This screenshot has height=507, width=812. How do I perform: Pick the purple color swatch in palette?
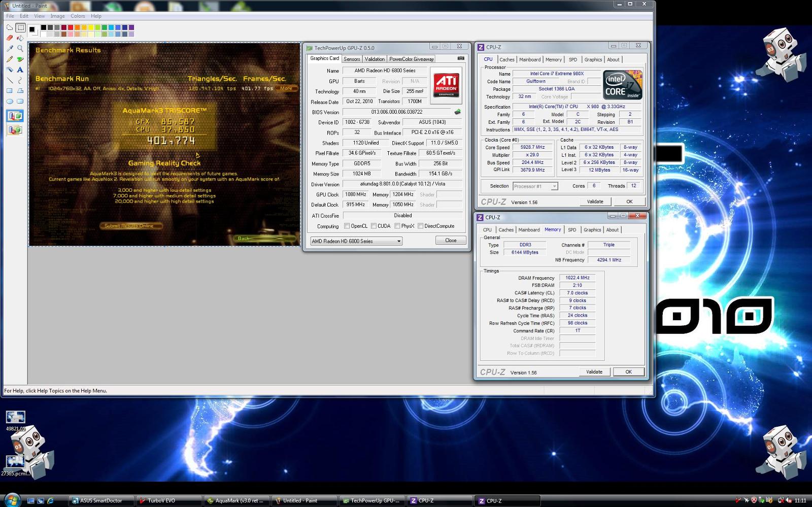tap(131, 27)
